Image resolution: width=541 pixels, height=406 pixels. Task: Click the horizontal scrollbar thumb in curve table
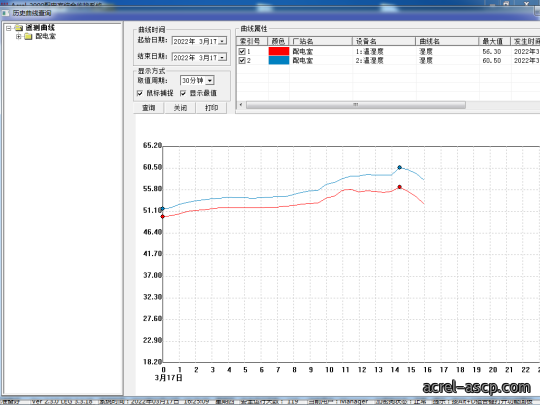point(356,105)
